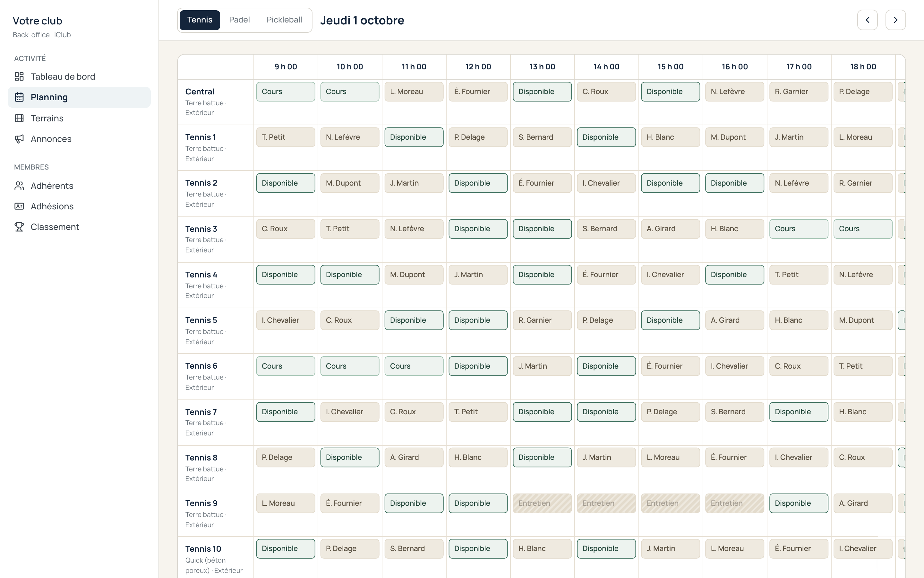Open Tableau de bord page

click(79, 76)
